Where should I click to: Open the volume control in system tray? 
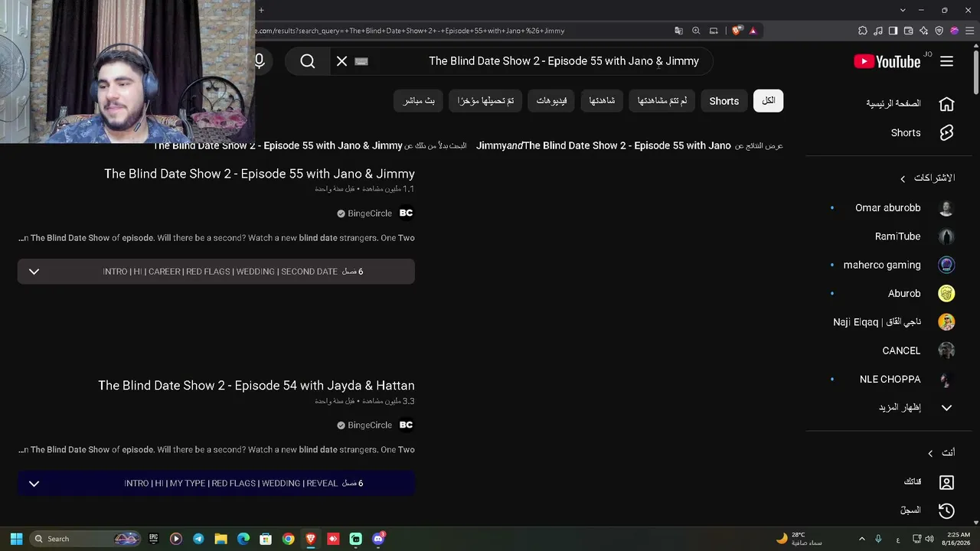tap(929, 539)
